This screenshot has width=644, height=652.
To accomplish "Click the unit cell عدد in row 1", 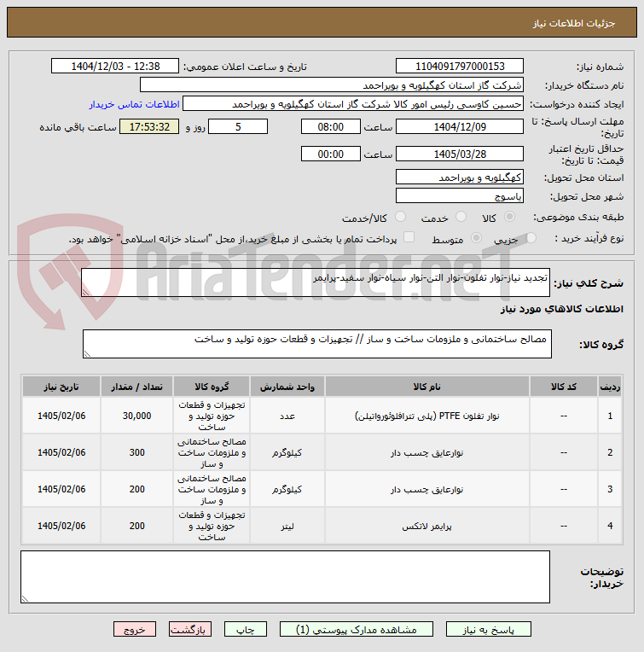I will [x=287, y=416].
